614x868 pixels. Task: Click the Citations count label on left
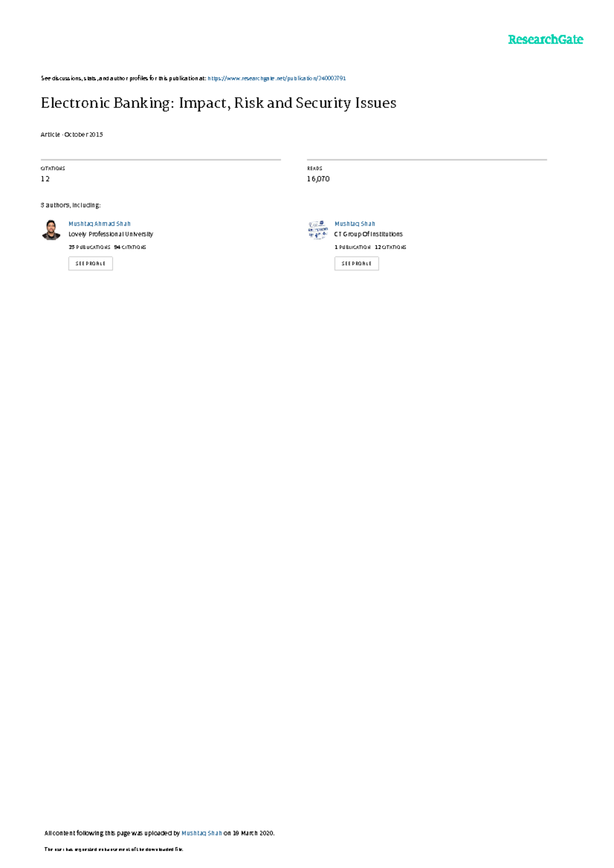coord(53,168)
